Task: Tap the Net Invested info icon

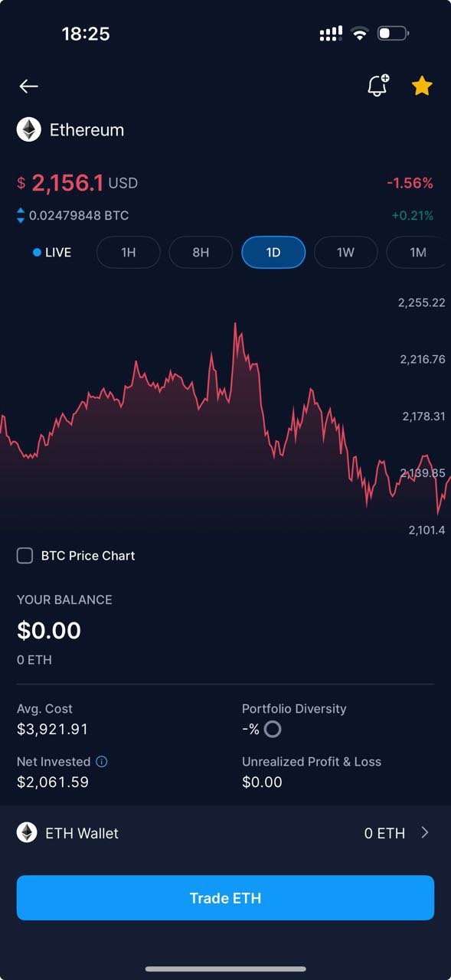Action: pyautogui.click(x=102, y=762)
